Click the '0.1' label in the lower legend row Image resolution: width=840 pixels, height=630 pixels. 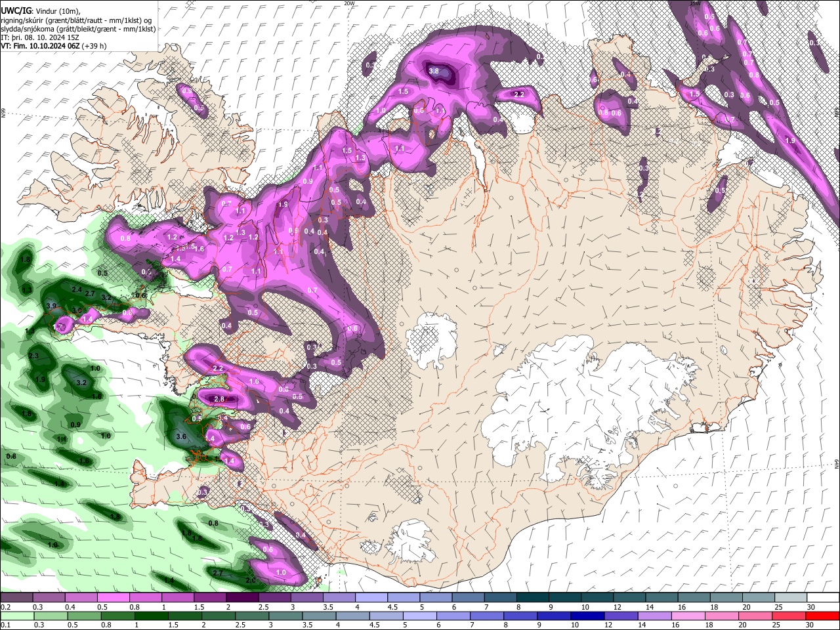coord(6,625)
